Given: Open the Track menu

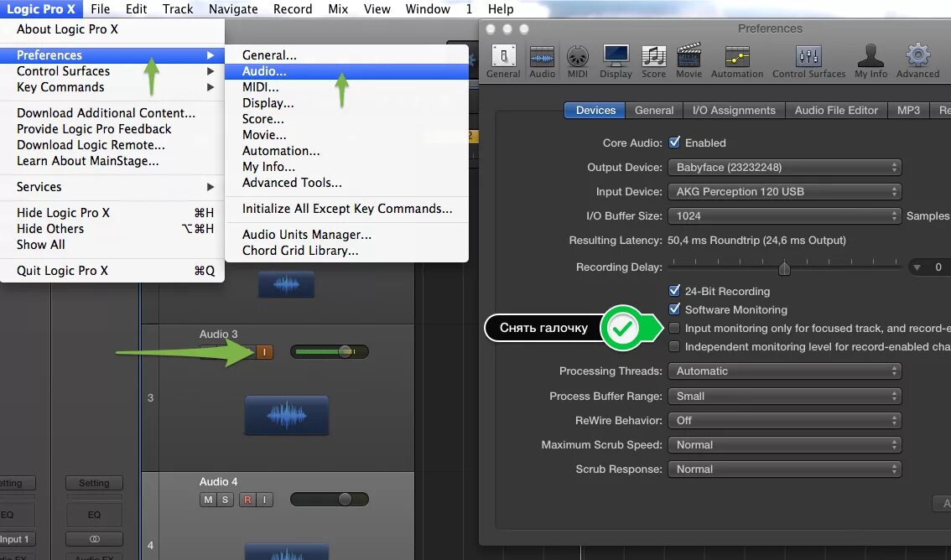Looking at the screenshot, I should [x=178, y=9].
